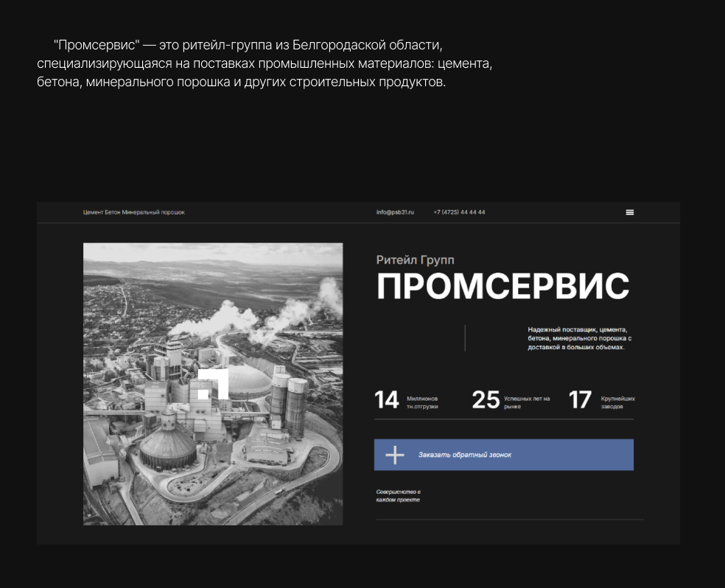
Task: Click the plus icon in the callback button
Action: pyautogui.click(x=395, y=455)
